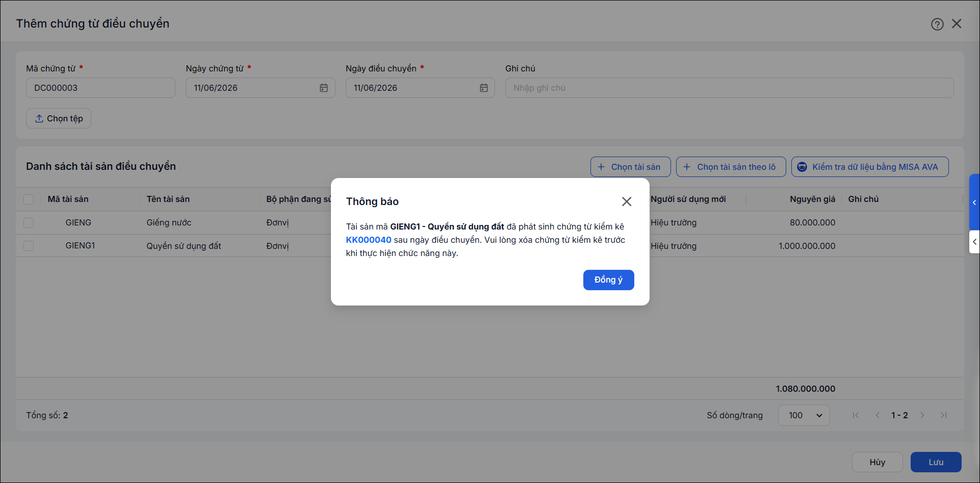
Task: Click the Mã tài sản column header
Action: click(x=68, y=199)
